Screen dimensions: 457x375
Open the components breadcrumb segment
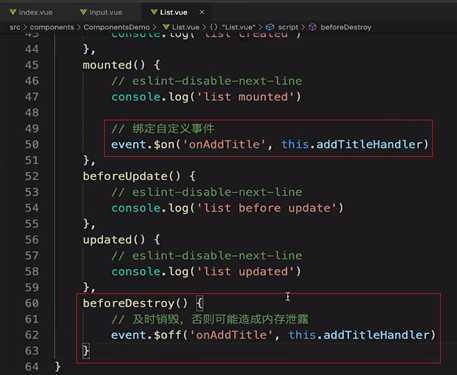coord(52,27)
